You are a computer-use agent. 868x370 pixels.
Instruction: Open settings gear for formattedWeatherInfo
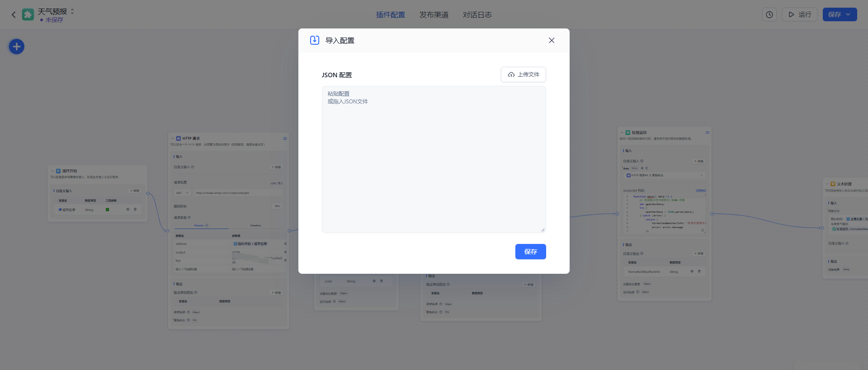(692, 272)
